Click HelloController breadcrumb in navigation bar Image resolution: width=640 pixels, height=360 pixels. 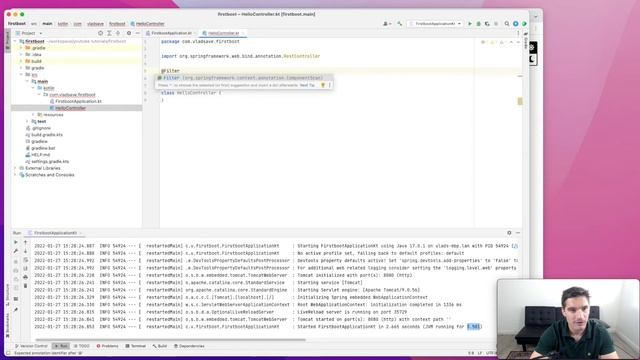tap(147, 24)
